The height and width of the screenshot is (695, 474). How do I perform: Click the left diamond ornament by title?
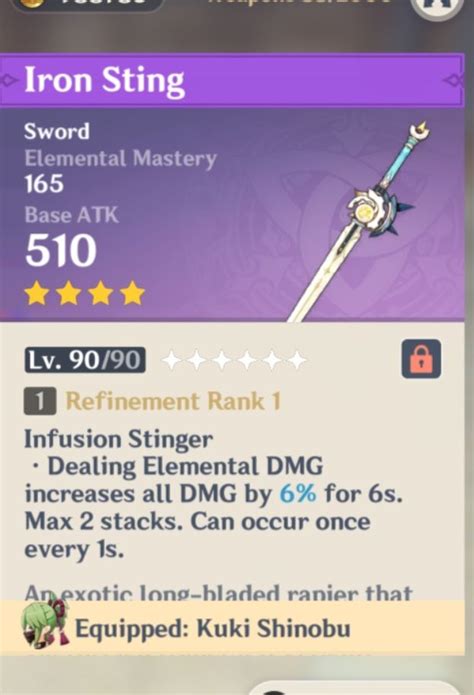pos(9,81)
